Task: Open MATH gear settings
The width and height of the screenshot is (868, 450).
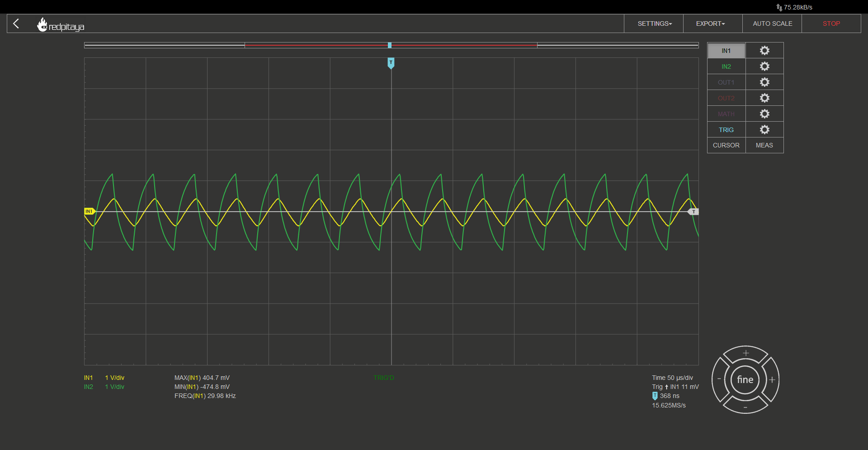Action: click(x=764, y=114)
